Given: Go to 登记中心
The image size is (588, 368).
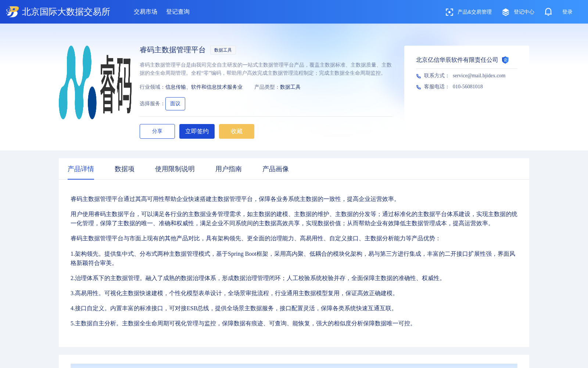Looking at the screenshot, I should tap(524, 12).
